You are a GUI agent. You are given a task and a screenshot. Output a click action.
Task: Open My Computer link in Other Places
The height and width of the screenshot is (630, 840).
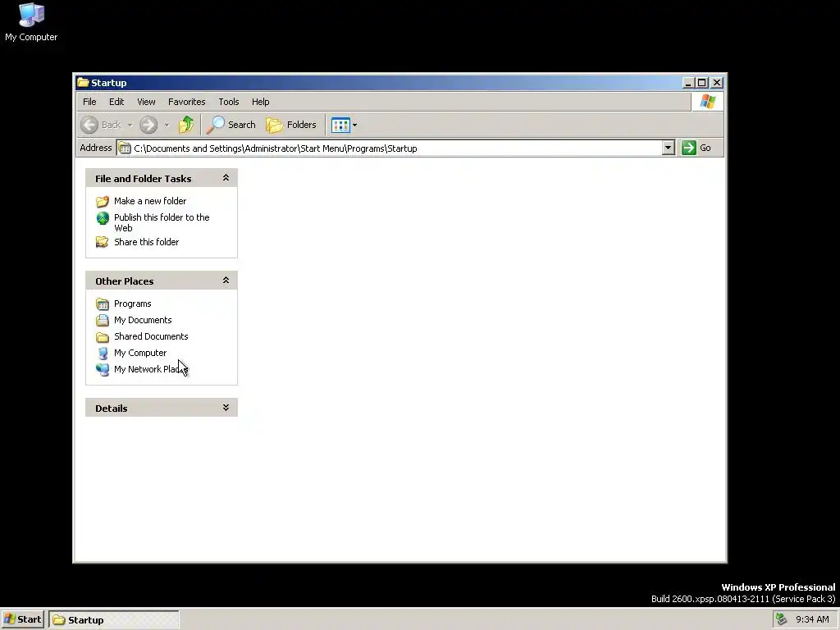tap(139, 353)
